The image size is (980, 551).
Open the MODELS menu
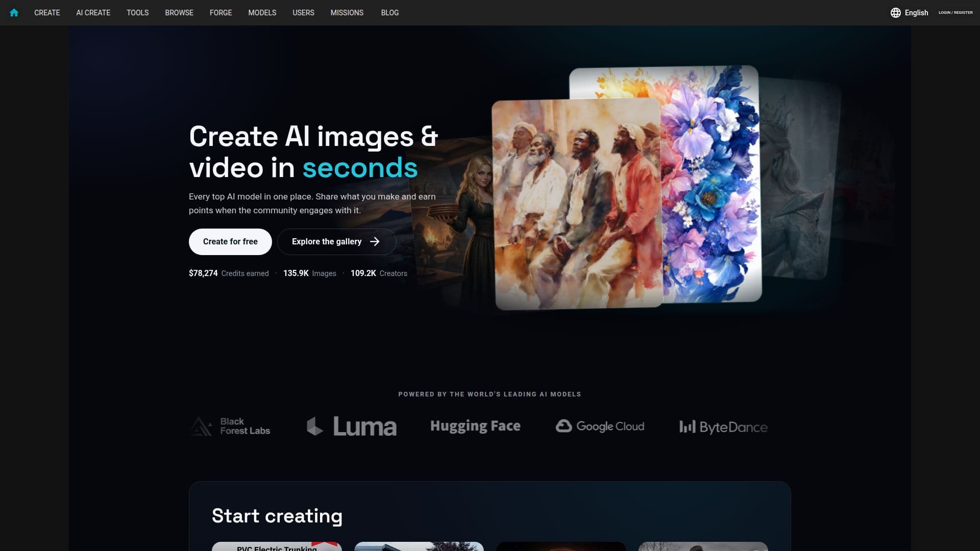[x=262, y=13]
